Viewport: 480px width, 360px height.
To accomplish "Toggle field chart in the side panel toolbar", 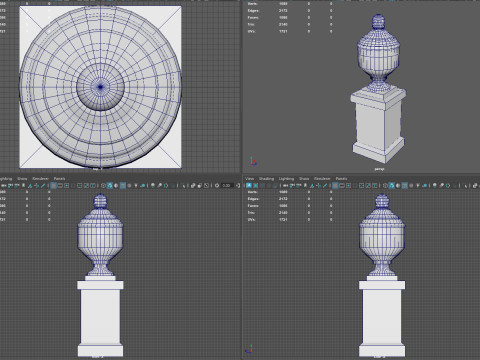I will (x=362, y=185).
